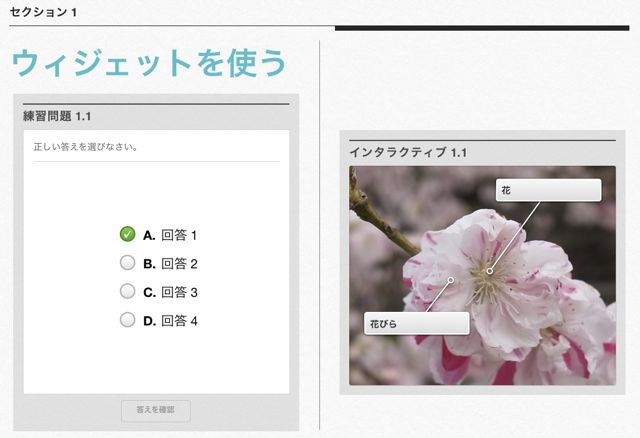The height and width of the screenshot is (438, 640).
Task: Click the ウィジェットを使う heading
Action: (149, 63)
